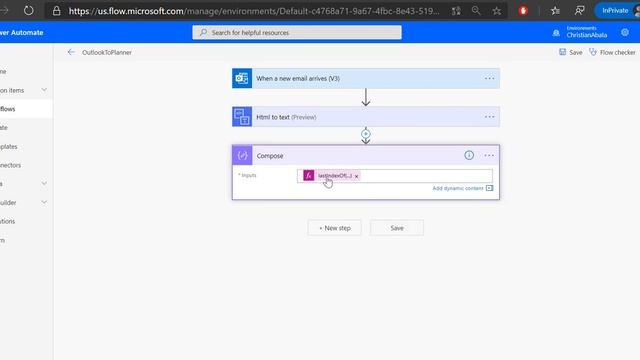Click the URL in the address bar

point(254,11)
